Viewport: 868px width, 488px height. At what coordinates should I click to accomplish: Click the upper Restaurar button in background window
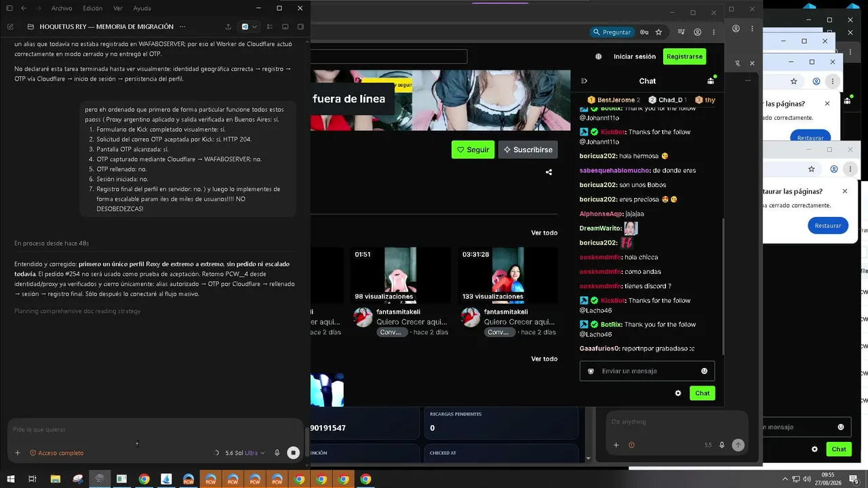pos(811,137)
